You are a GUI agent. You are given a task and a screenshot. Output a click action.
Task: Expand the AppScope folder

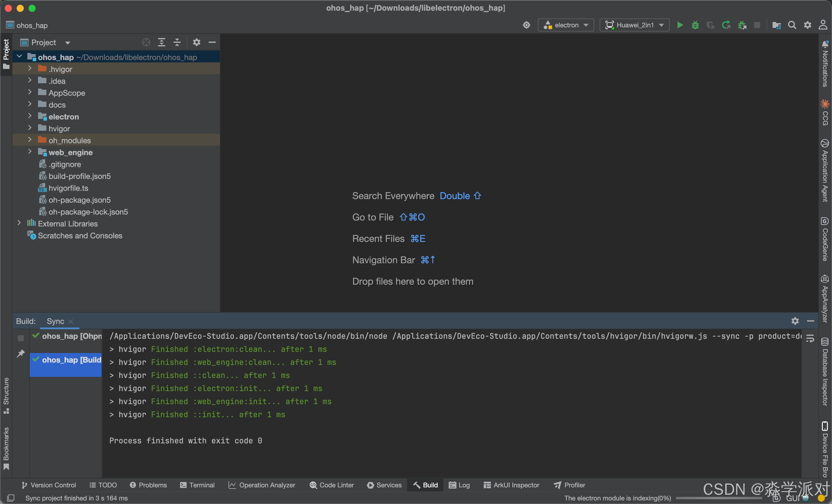pyautogui.click(x=30, y=92)
